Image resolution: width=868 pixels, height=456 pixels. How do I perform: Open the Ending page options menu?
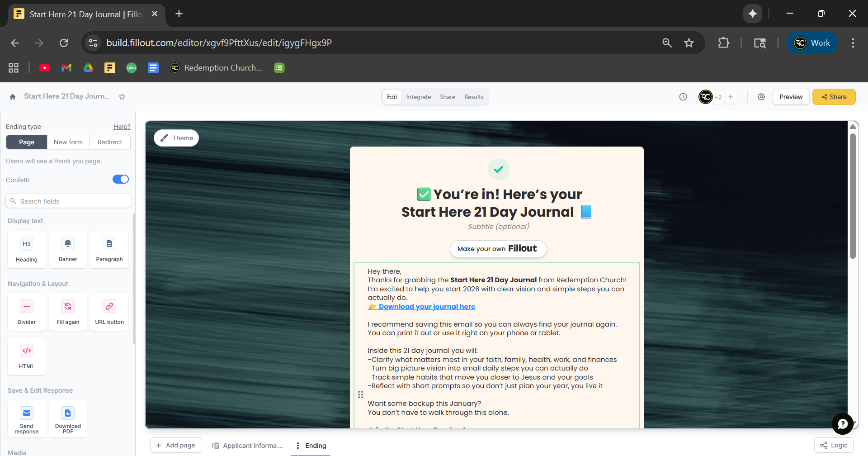(297, 446)
